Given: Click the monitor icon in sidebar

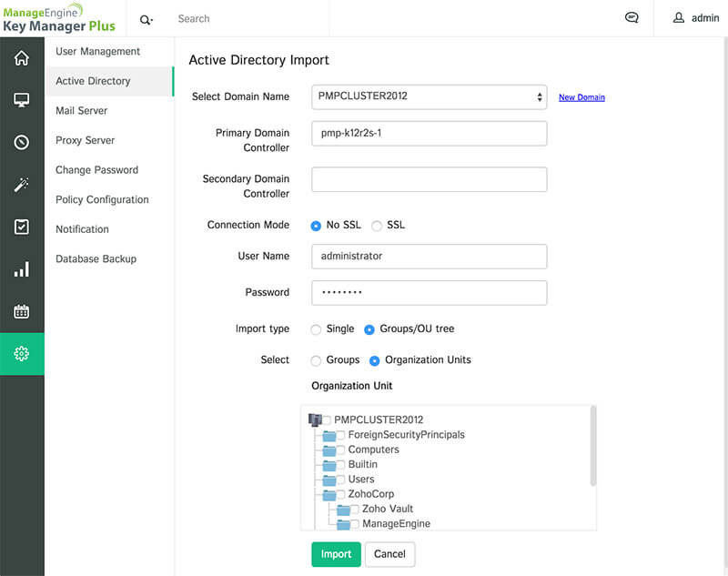Looking at the screenshot, I should click(21, 100).
